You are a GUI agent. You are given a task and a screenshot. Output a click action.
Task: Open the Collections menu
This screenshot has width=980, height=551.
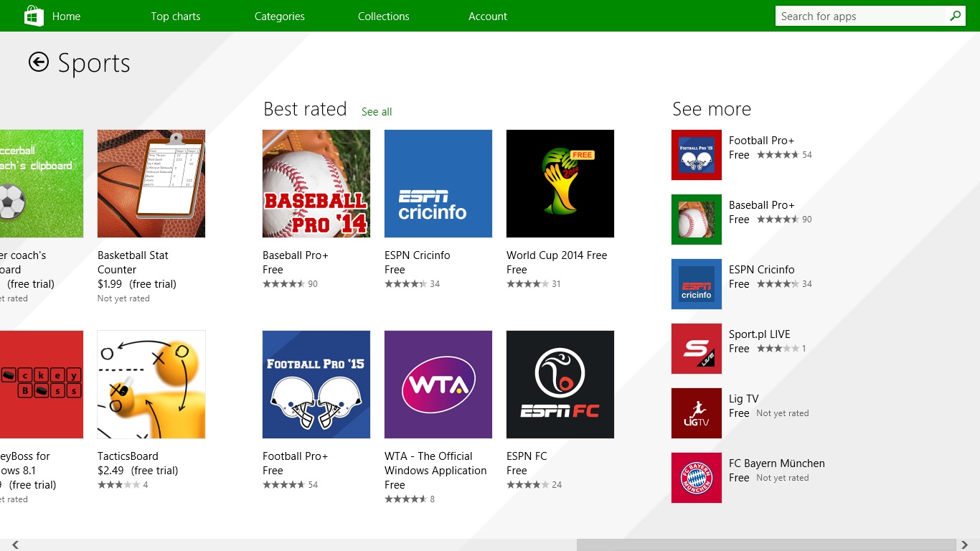(x=384, y=16)
